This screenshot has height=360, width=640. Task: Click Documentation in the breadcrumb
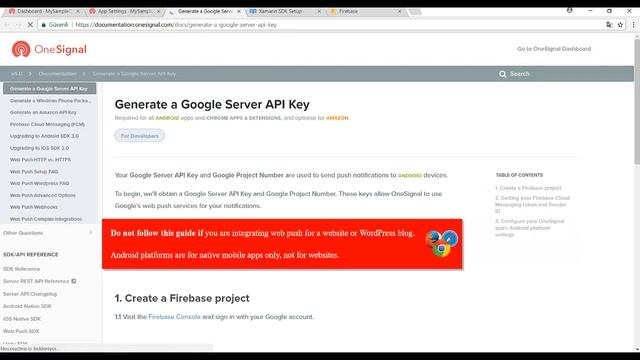[x=57, y=74]
